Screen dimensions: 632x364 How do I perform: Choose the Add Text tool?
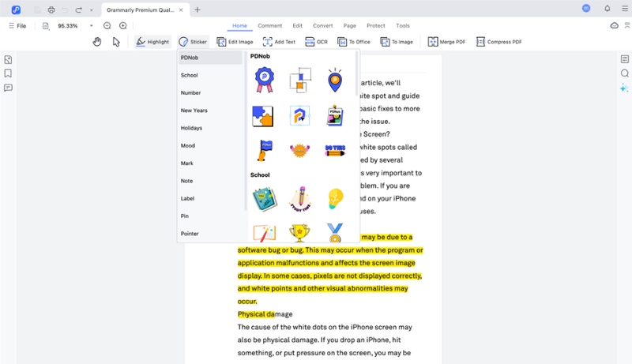coord(279,42)
